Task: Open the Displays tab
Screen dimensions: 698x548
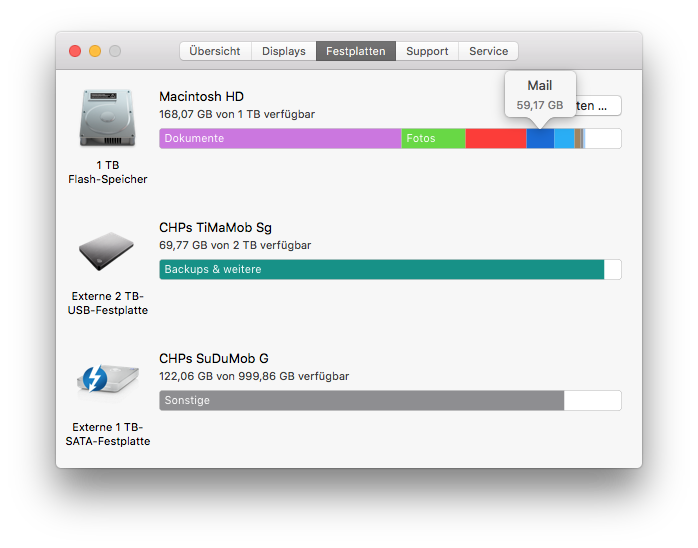Action: point(284,51)
